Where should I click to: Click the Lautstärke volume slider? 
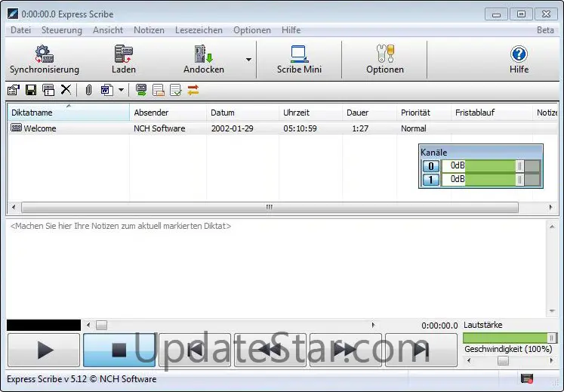[510, 338]
